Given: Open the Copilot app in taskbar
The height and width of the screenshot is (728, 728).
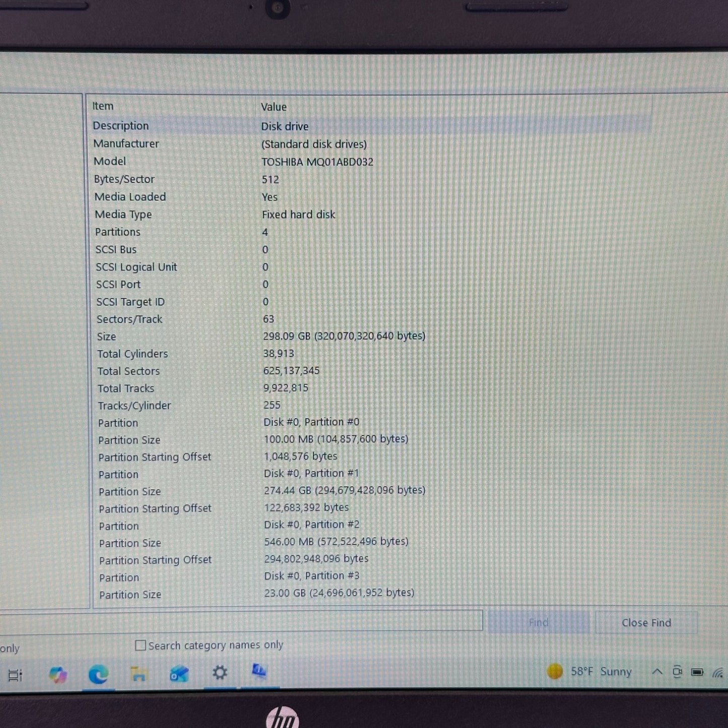Looking at the screenshot, I should [x=58, y=675].
